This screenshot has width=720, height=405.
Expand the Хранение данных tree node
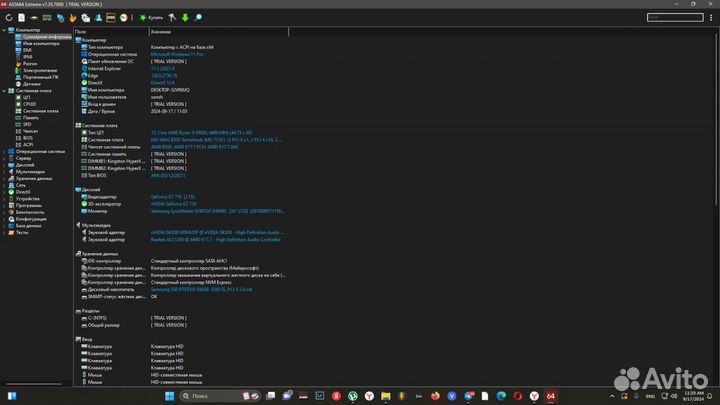4,178
